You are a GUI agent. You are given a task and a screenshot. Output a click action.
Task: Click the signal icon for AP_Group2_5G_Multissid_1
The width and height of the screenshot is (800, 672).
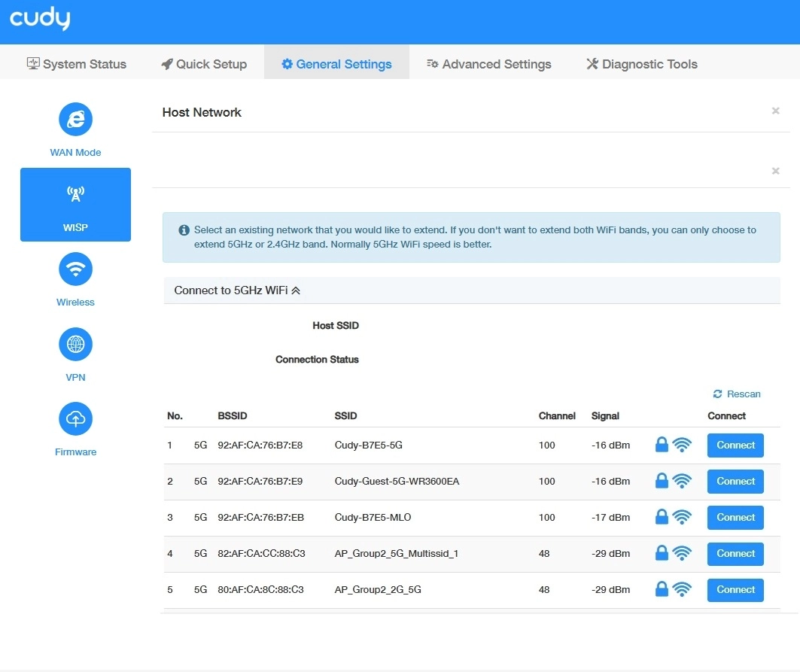tap(682, 554)
